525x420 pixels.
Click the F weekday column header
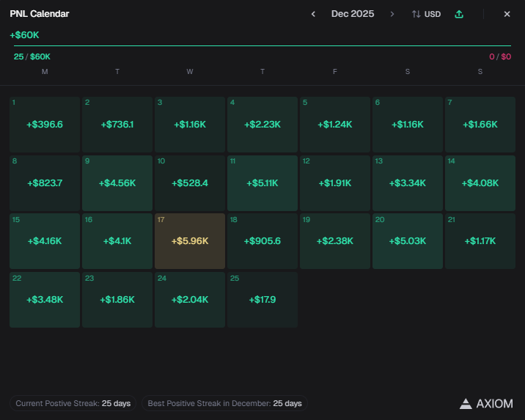335,72
